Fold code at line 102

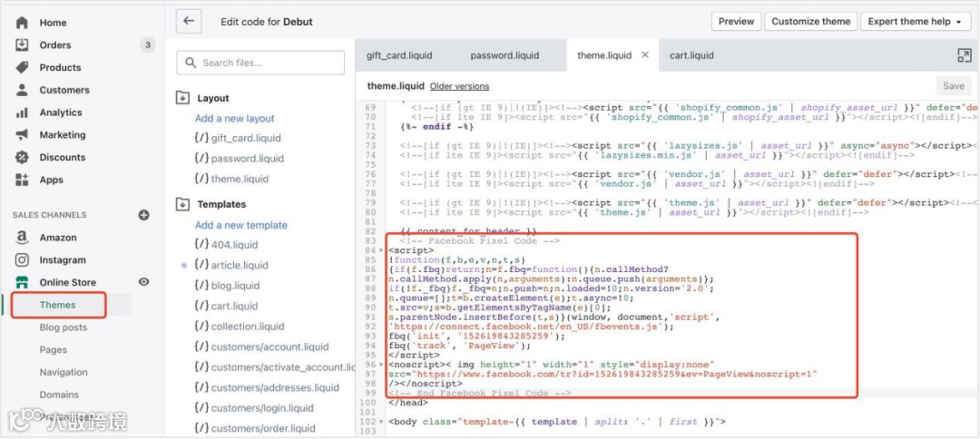(382, 422)
